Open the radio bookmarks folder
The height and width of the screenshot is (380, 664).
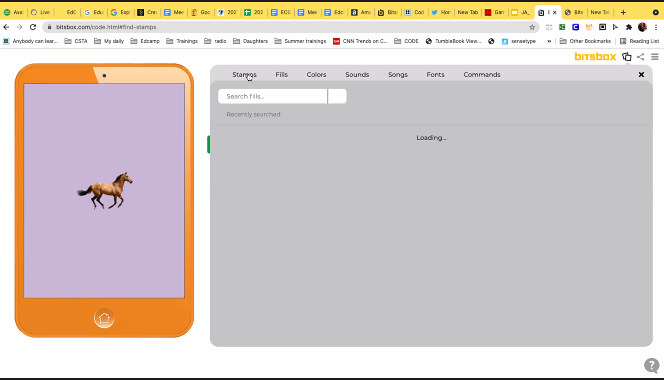(215, 41)
